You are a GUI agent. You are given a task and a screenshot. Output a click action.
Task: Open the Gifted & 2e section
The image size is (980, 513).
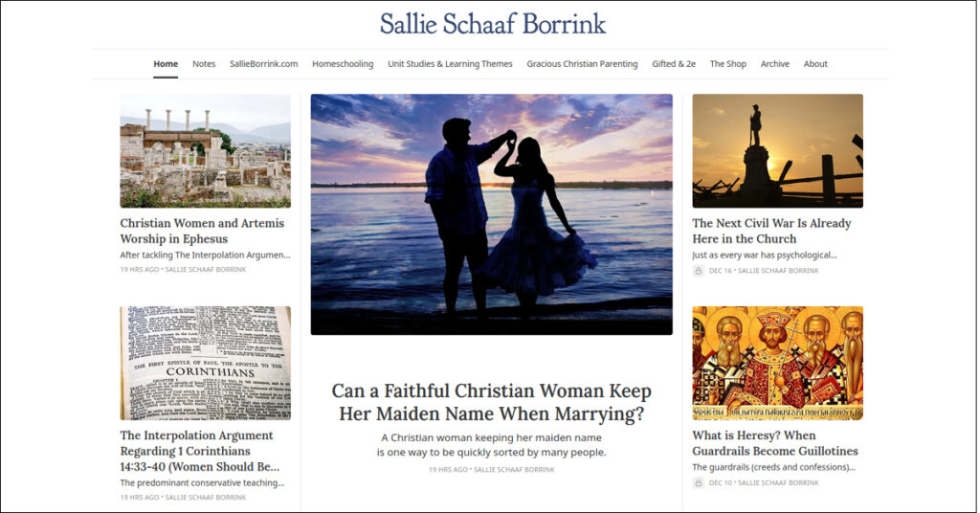[674, 64]
